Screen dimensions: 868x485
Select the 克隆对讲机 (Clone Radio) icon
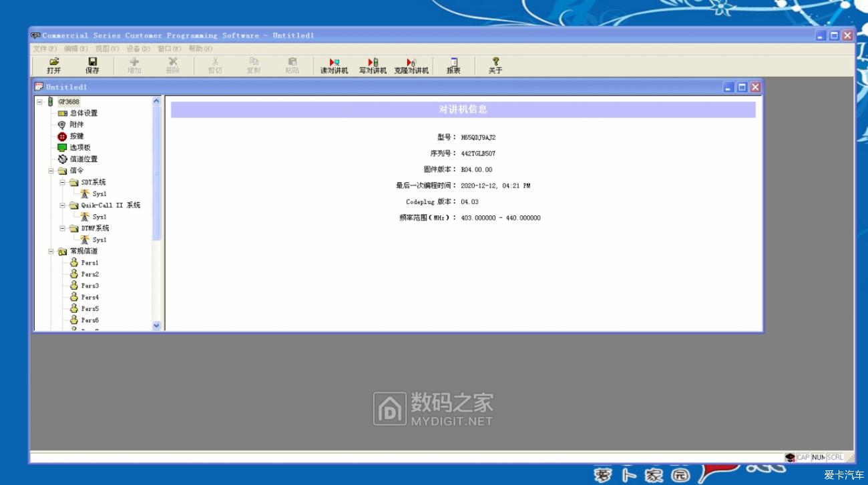tap(410, 65)
